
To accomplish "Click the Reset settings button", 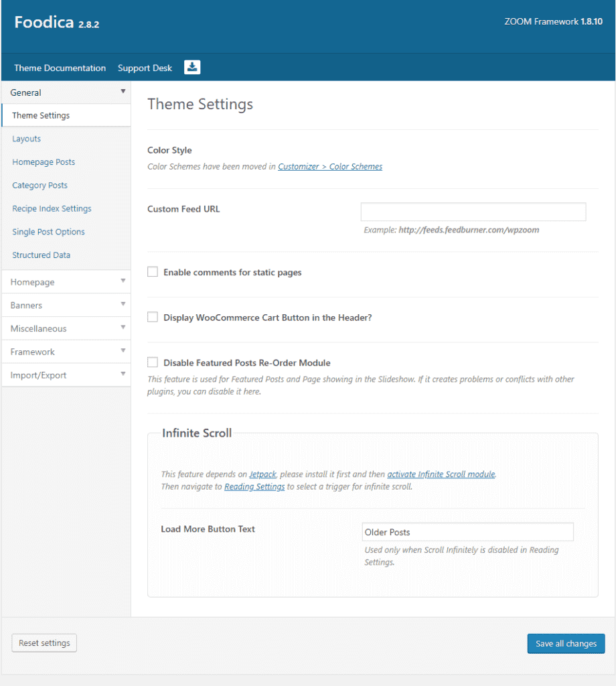I will click(x=44, y=643).
